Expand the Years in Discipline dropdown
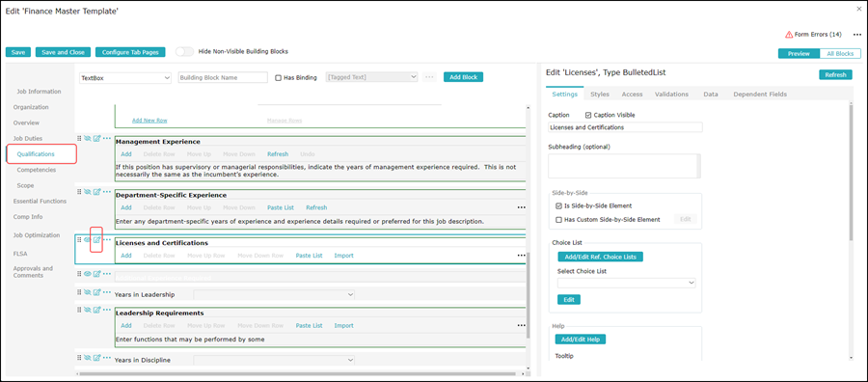Screen dimensions: 868x382 pos(274,360)
